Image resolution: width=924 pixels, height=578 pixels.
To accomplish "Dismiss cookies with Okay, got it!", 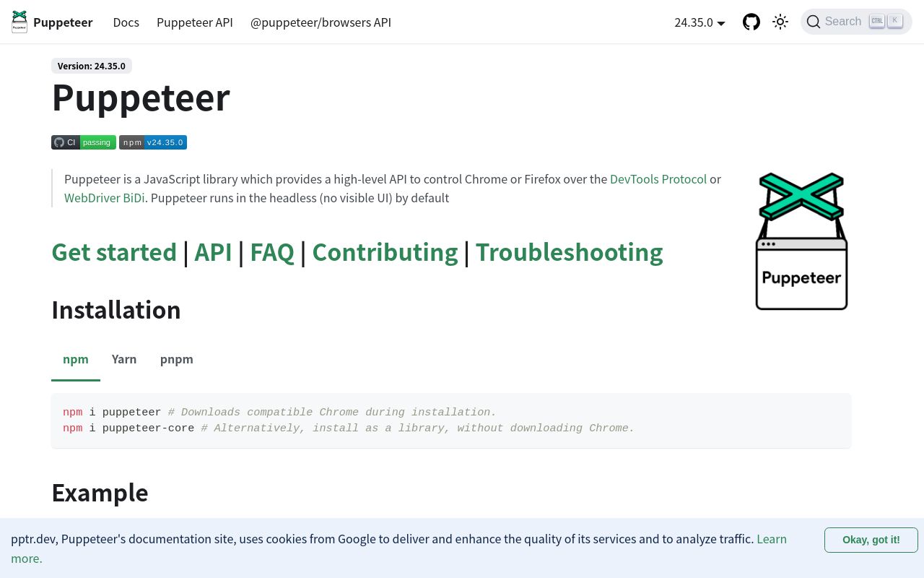I will (x=871, y=540).
